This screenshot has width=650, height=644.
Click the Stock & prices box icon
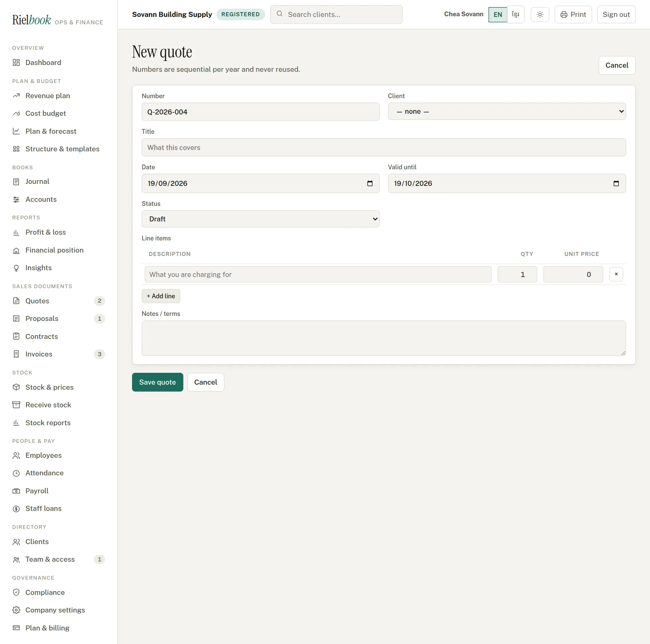(x=16, y=387)
